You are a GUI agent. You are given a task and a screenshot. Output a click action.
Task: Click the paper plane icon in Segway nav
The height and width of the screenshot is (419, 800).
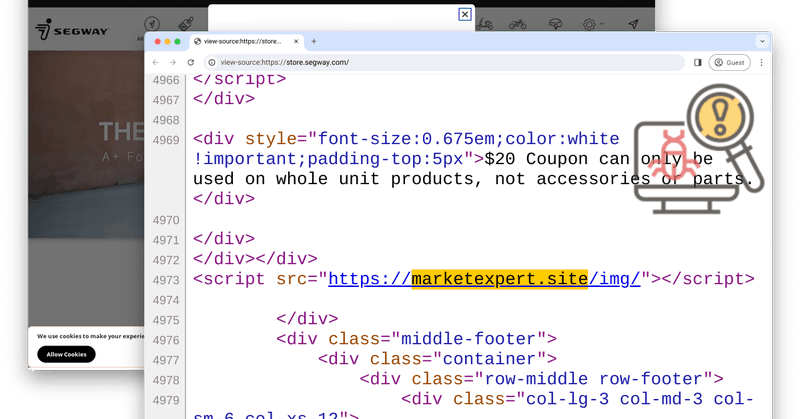pos(633,24)
